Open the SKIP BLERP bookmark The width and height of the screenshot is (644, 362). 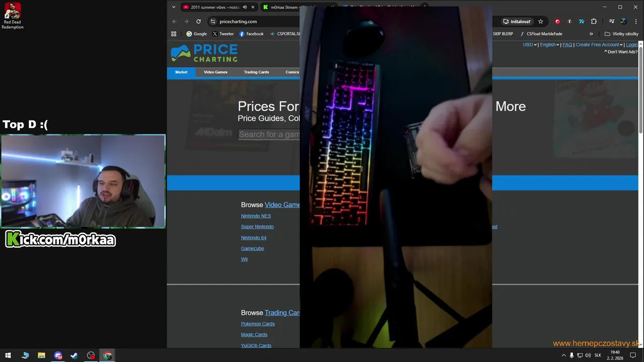[502, 34]
